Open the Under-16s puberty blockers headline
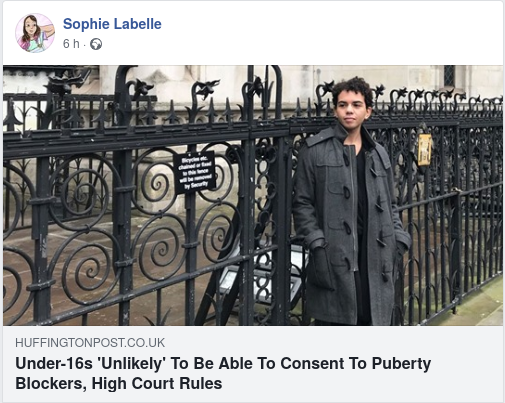 click(223, 373)
